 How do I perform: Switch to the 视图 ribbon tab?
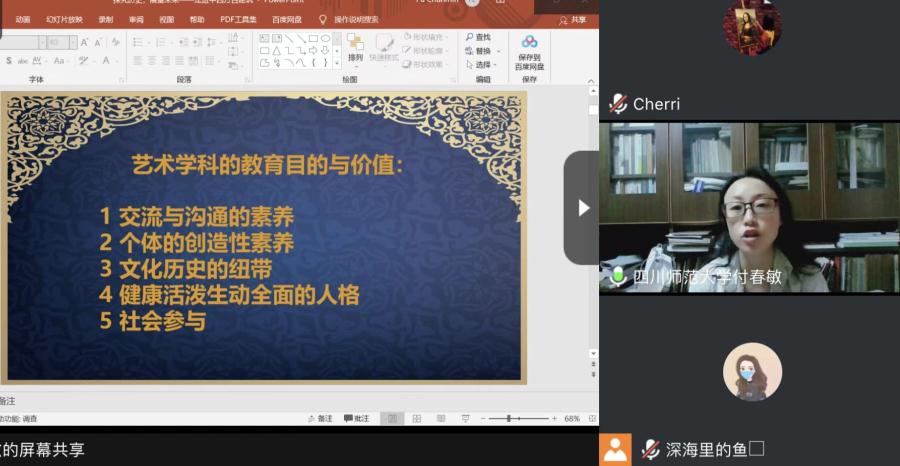(x=166, y=19)
